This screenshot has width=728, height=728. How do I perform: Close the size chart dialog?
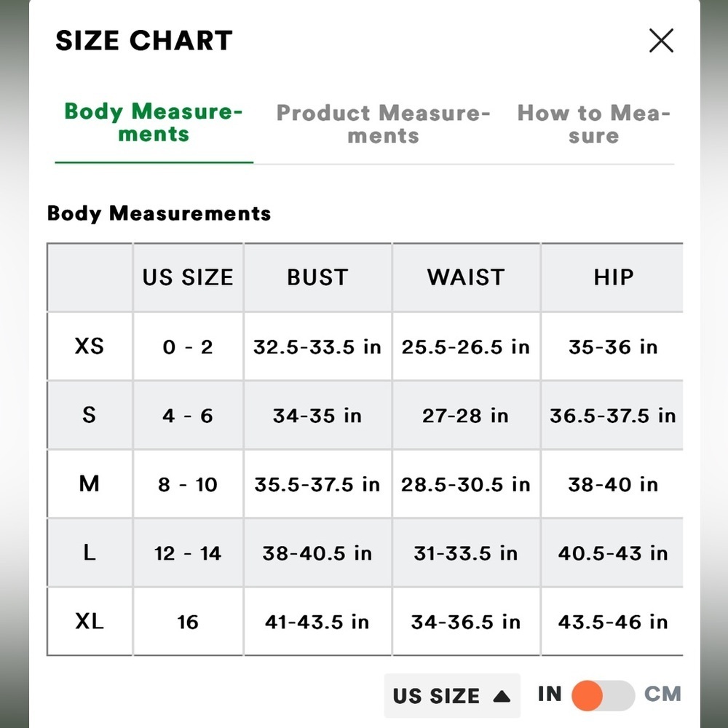pyautogui.click(x=661, y=41)
